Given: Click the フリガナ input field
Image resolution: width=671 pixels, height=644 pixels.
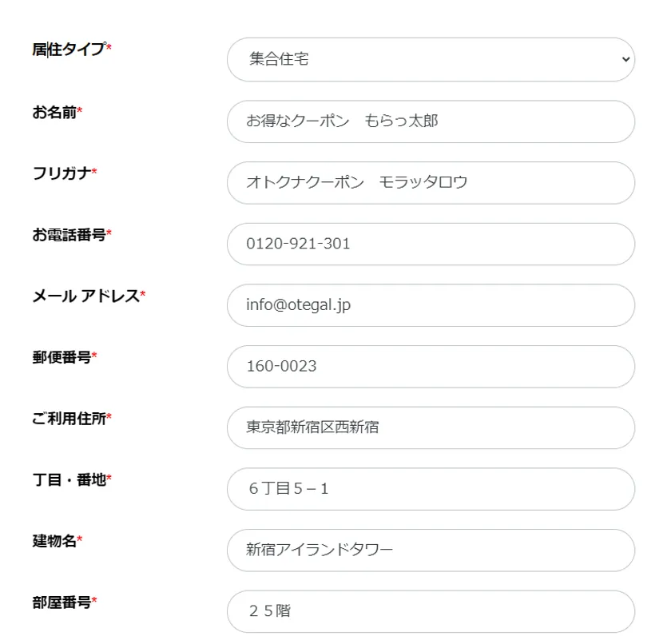Looking at the screenshot, I should (431, 183).
